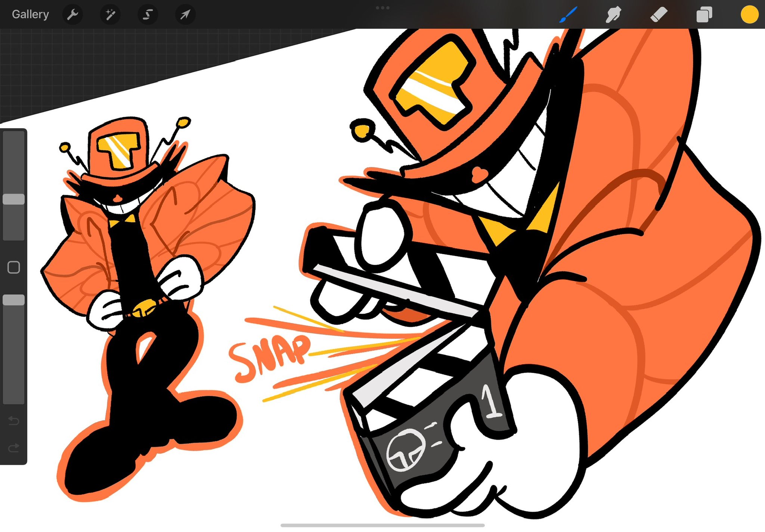Viewport: 765px width, 532px height.
Task: Select the Brush tool
Action: click(x=568, y=15)
